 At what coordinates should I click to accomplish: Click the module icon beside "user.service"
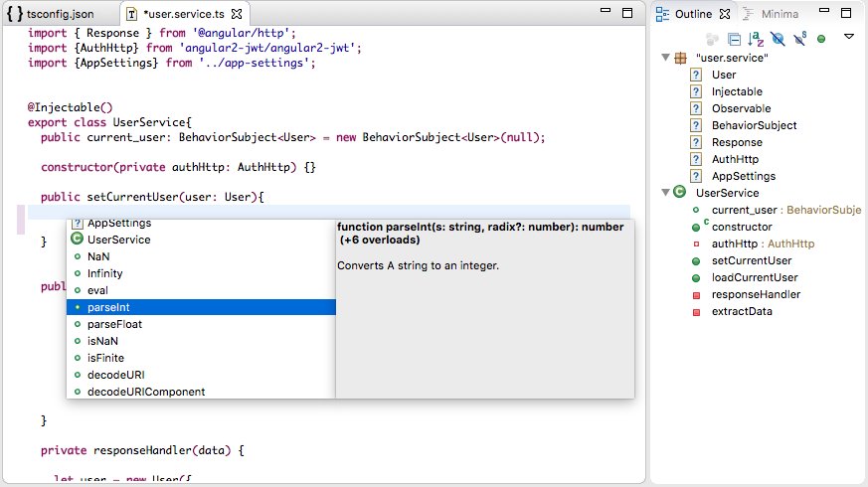coord(681,58)
